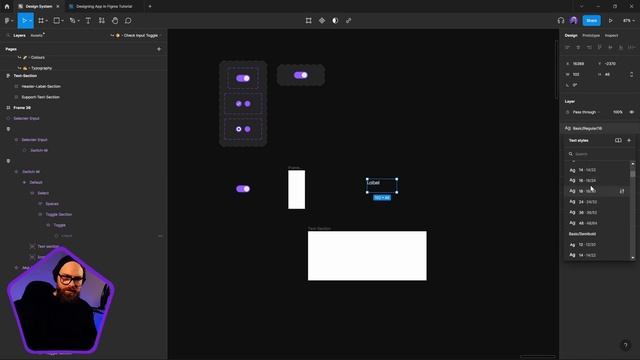This screenshot has width=640, height=360.
Task: Open the Inspect tab
Action: pyautogui.click(x=611, y=36)
